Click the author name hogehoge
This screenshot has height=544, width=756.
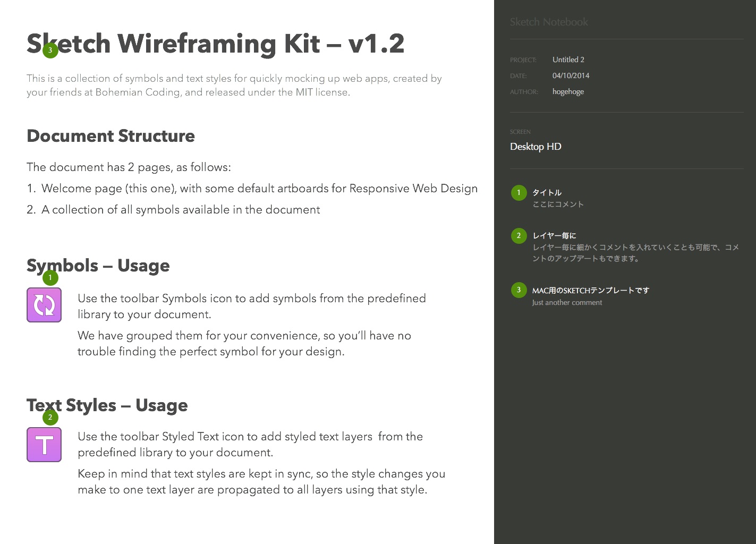tap(568, 91)
